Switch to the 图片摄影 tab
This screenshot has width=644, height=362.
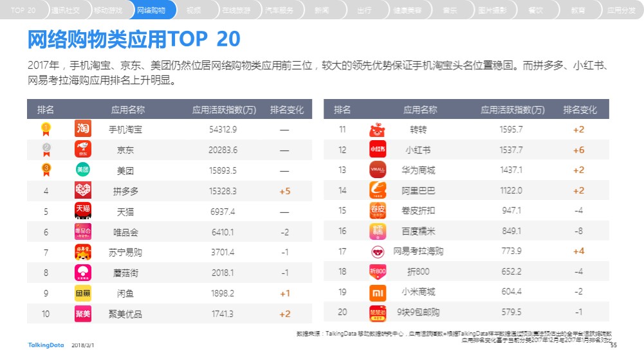click(x=493, y=10)
